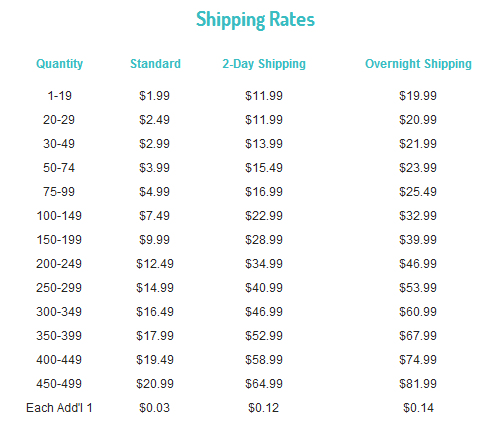Click the $74.99 overnight price
This screenshot has width=499, height=429.
(x=418, y=360)
